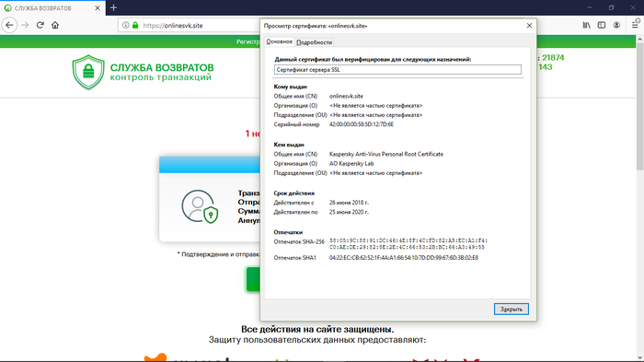Image resolution: width=644 pixels, height=362 pixels.
Task: Click the date 25 июня 2020 г.
Action: tap(349, 212)
